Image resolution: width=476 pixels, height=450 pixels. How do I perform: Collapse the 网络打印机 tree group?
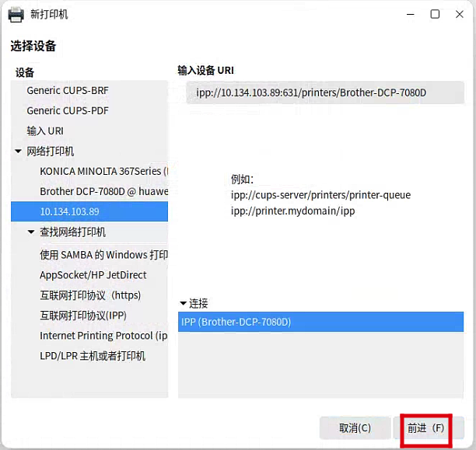[x=18, y=152]
